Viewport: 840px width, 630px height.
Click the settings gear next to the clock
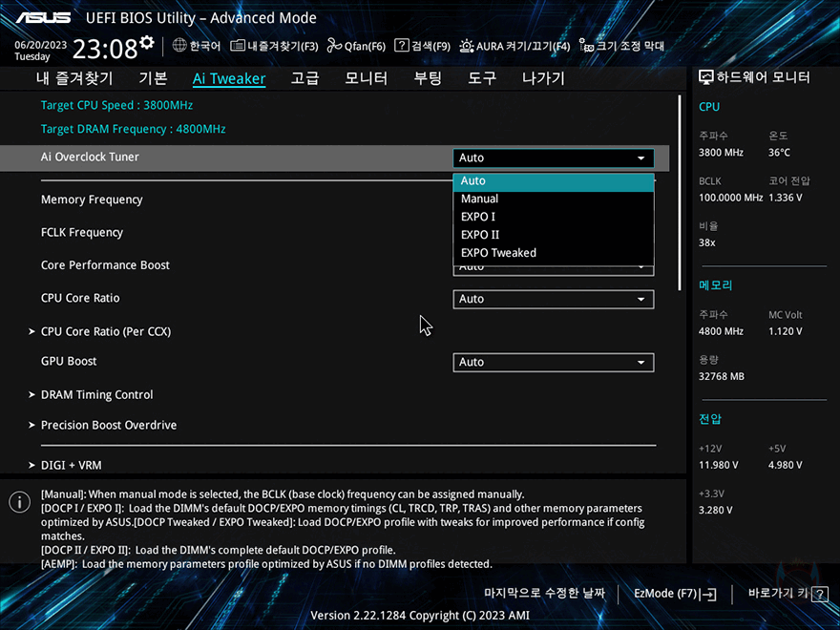(x=147, y=42)
